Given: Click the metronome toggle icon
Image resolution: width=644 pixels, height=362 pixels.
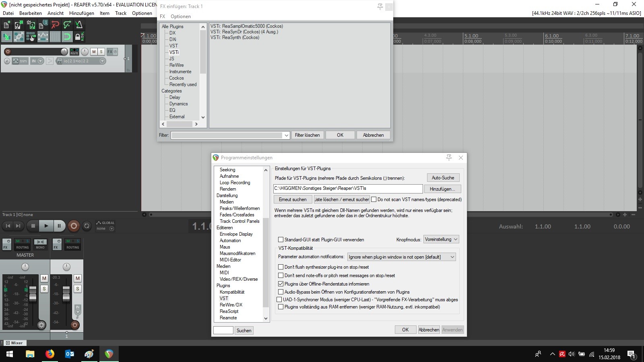Looking at the screenshot, I should click(79, 25).
